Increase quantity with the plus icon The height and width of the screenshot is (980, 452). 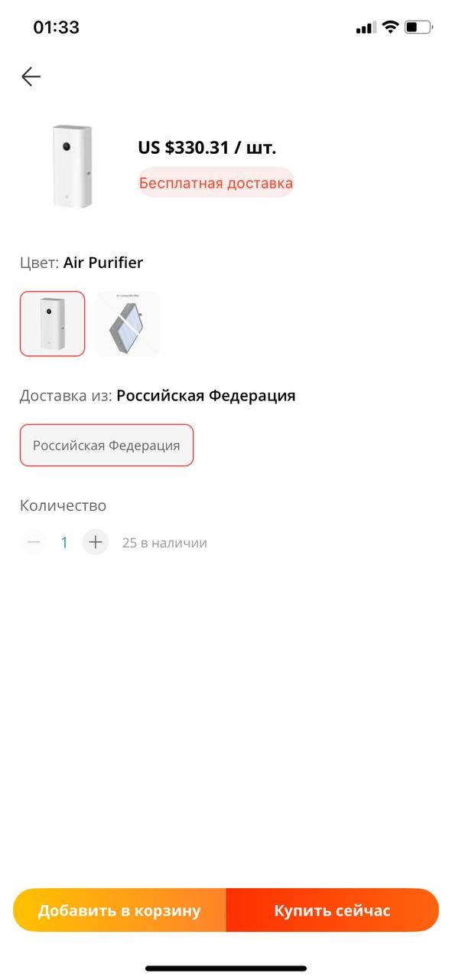tap(95, 542)
